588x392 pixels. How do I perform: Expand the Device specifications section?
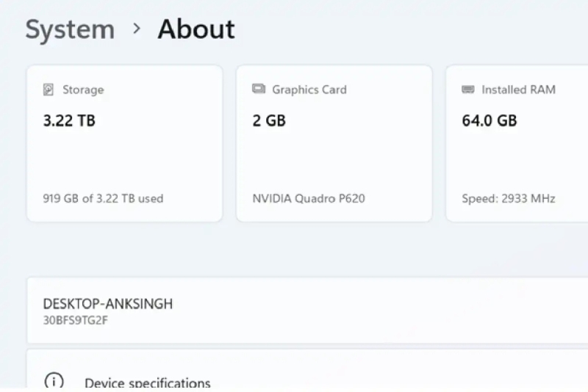[x=147, y=382]
